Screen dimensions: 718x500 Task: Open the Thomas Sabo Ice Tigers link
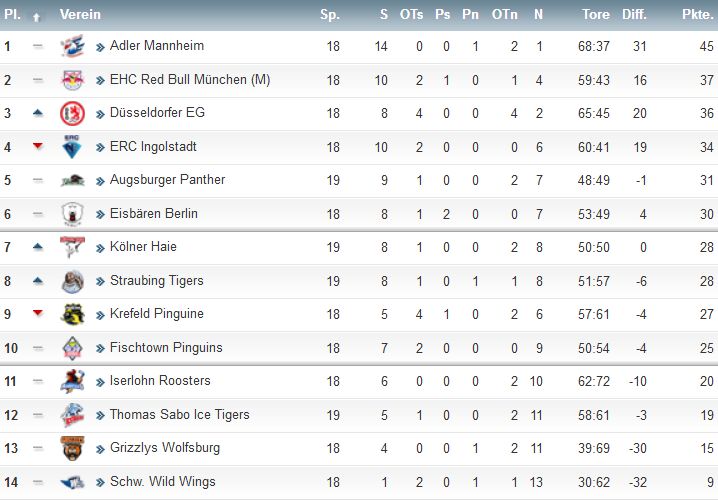point(180,415)
